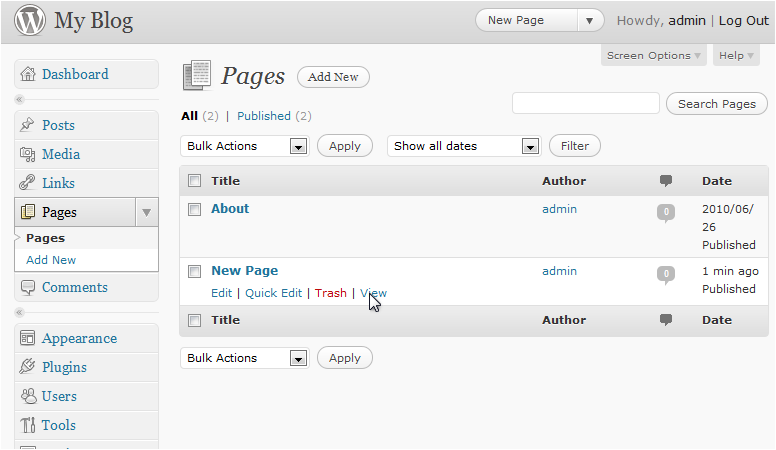Viewport: 776px width, 450px height.
Task: Click admin author link in New Page row
Action: click(559, 271)
